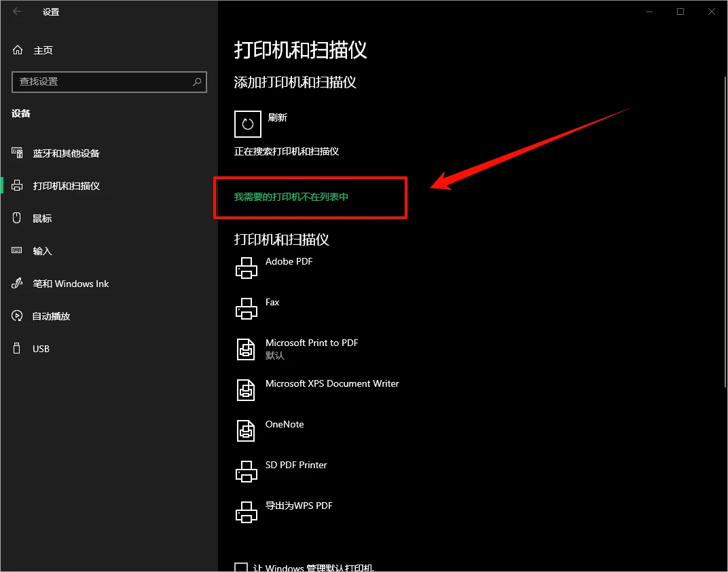
Task: Click the 刷新 label to rescan printers
Action: 278,117
